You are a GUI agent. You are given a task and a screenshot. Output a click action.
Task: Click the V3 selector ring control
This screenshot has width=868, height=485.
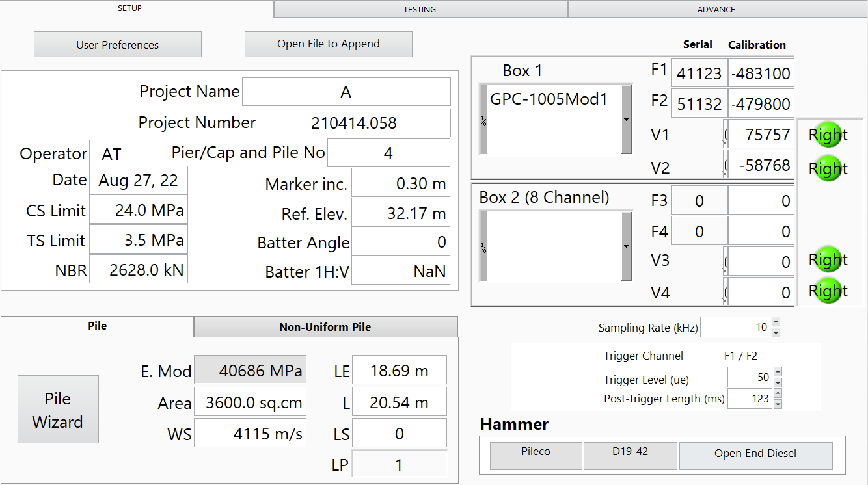tap(725, 262)
